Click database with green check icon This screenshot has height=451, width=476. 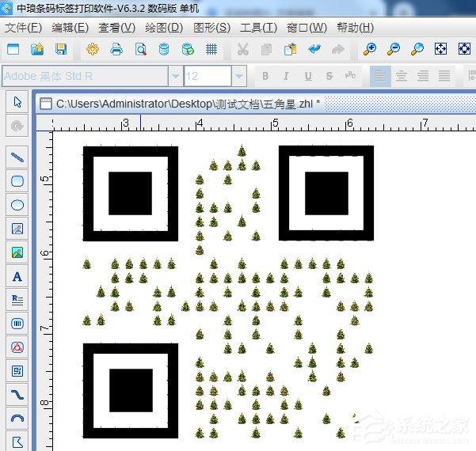tap(188, 49)
